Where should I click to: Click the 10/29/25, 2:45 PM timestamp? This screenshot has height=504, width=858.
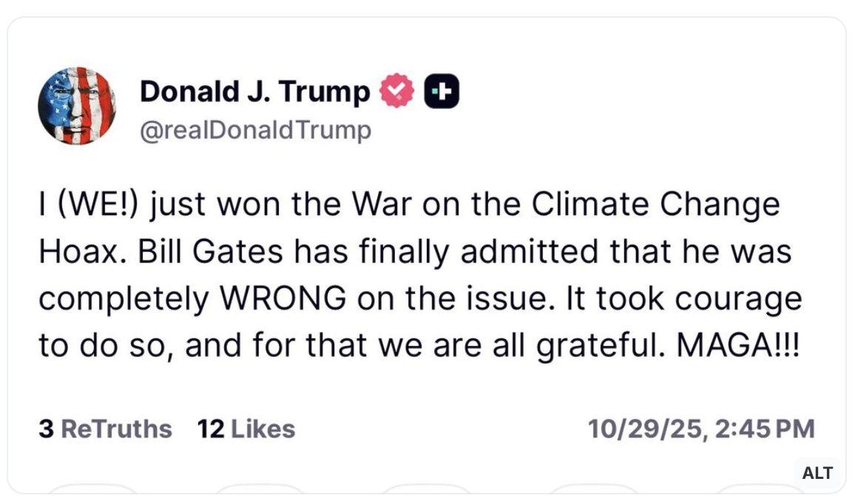pyautogui.click(x=701, y=429)
